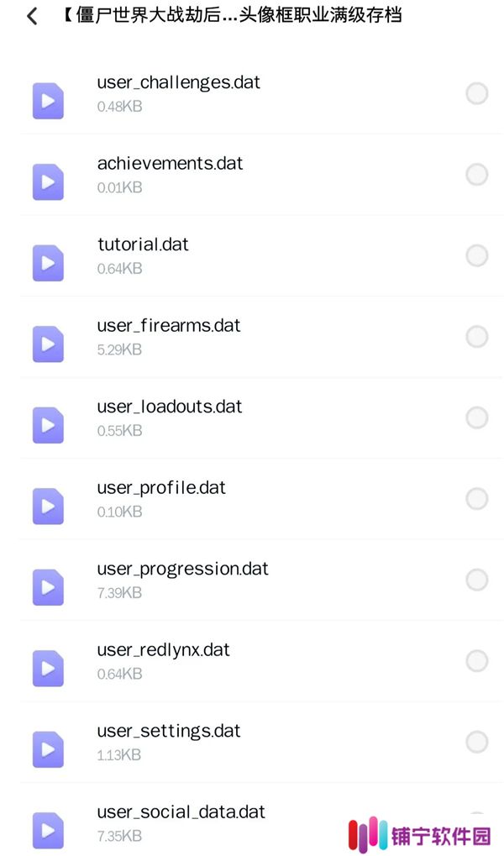Mark the user_redlynx.dat selection circle
The height and width of the screenshot is (856, 504).
pyautogui.click(x=476, y=661)
